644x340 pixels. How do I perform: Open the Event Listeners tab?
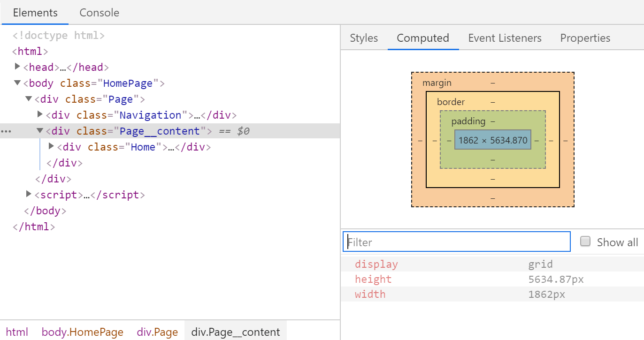pos(505,38)
